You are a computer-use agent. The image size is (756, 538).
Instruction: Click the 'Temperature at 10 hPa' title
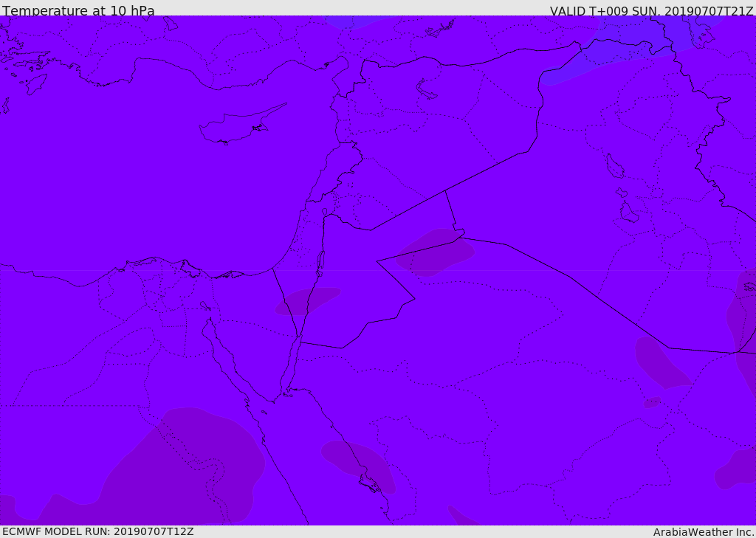click(x=78, y=10)
